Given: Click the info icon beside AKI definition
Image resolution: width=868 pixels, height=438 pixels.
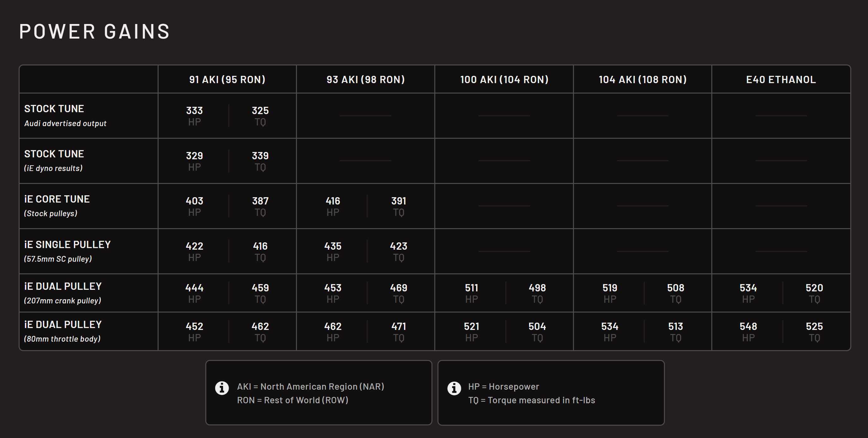Looking at the screenshot, I should 222,388.
